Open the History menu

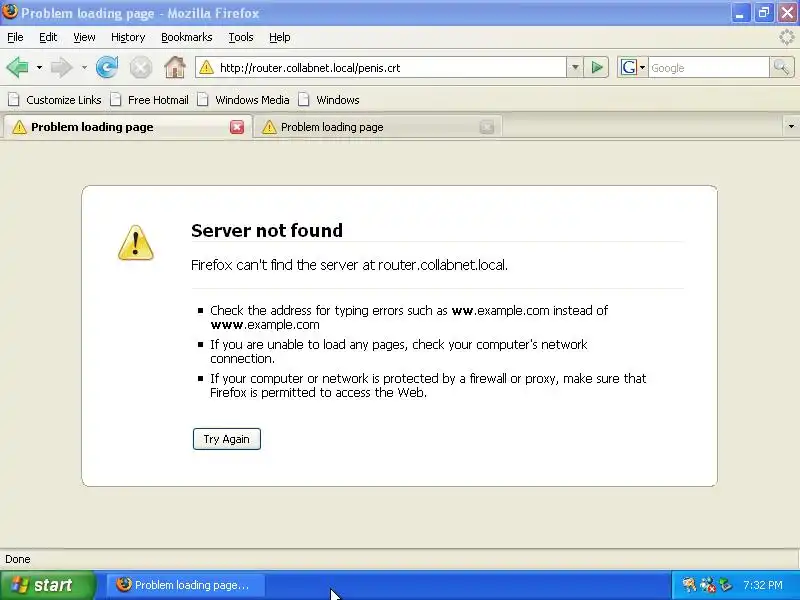coord(128,37)
